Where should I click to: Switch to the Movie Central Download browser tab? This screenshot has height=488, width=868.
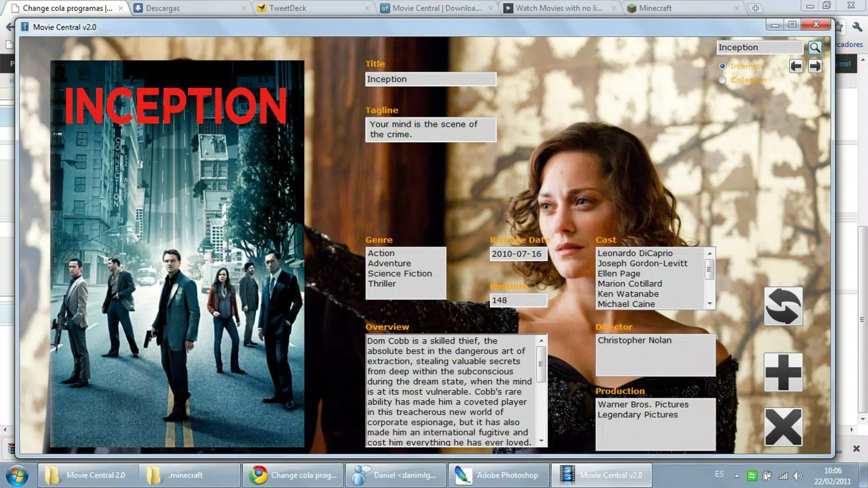437,8
